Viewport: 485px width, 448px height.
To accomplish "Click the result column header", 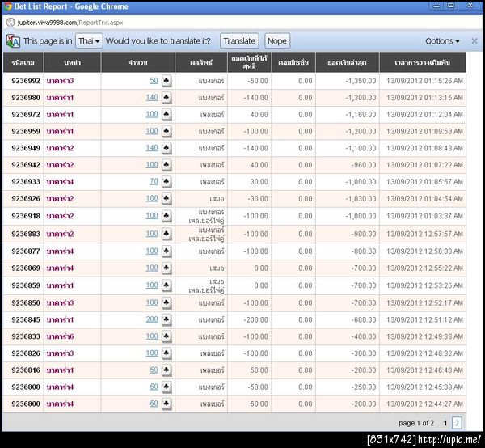I will coord(201,62).
